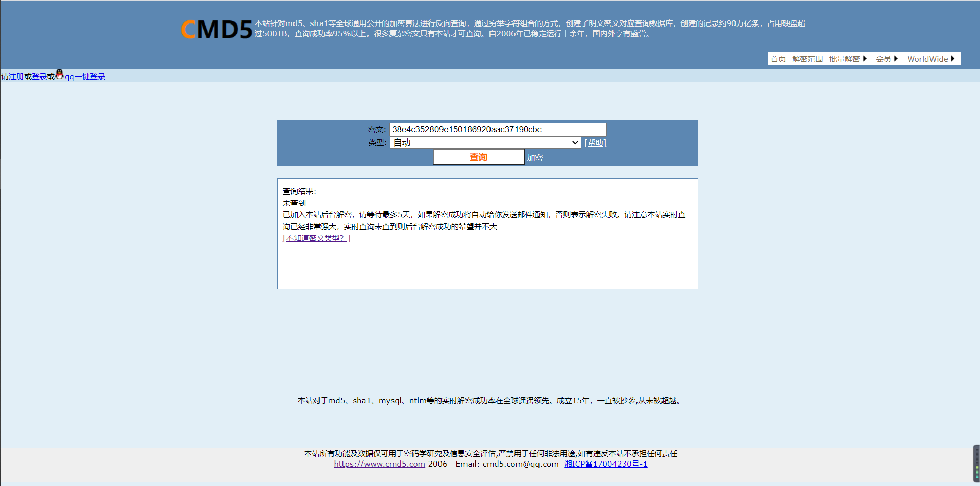Screen dimensions: 980x486
Task: Click the QQ penguin icon for one-click login
Action: pyautogui.click(x=60, y=75)
